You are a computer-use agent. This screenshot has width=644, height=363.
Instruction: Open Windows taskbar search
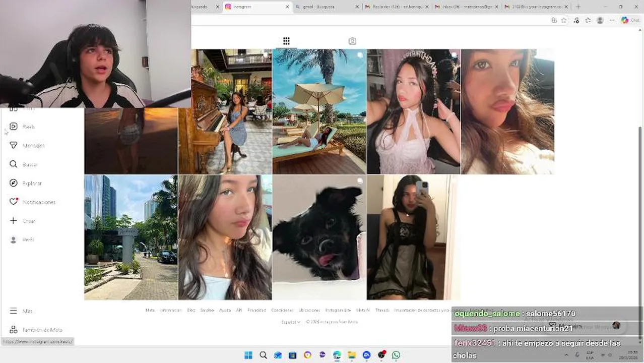click(263, 355)
